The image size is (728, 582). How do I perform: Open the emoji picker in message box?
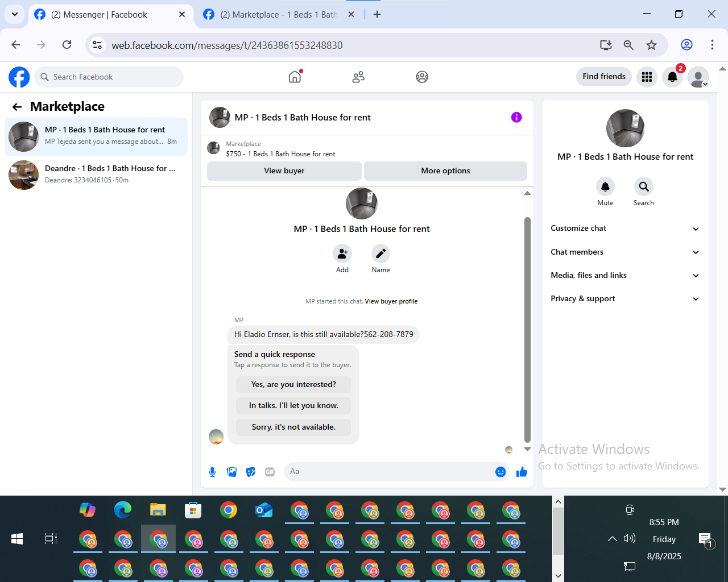tap(500, 472)
